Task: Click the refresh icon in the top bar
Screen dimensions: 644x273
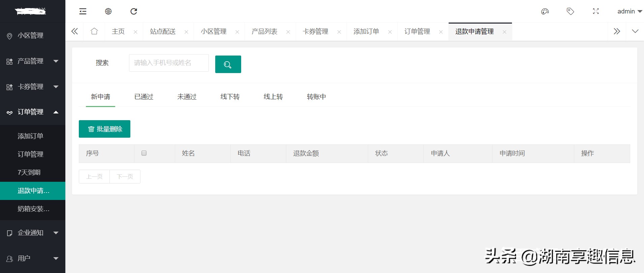Action: click(x=134, y=11)
